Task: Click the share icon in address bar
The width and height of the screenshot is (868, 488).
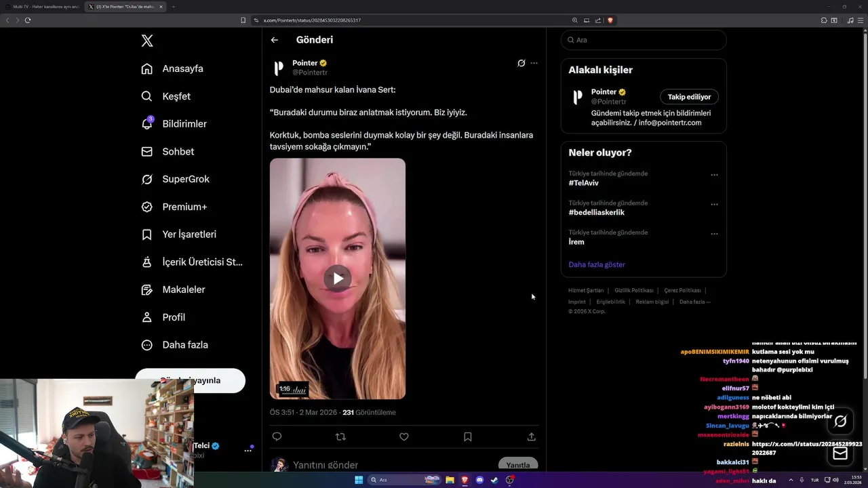Action: tap(598, 20)
